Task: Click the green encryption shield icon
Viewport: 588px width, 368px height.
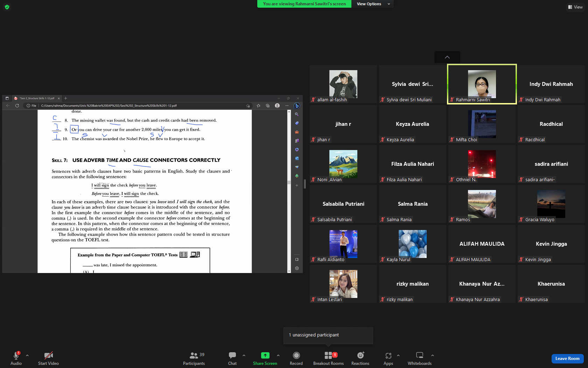Action: pos(7,7)
